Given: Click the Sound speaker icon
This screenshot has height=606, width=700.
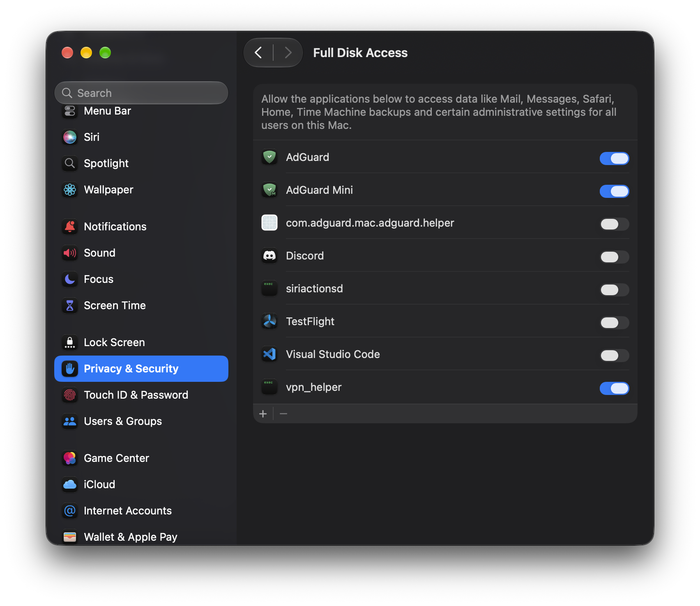Looking at the screenshot, I should pyautogui.click(x=70, y=253).
